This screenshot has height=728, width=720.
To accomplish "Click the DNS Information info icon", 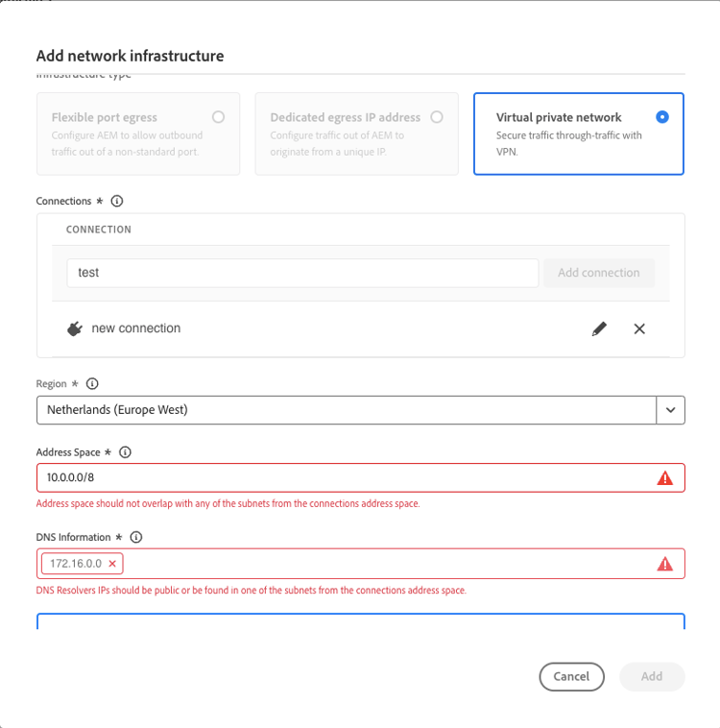I will click(136, 538).
